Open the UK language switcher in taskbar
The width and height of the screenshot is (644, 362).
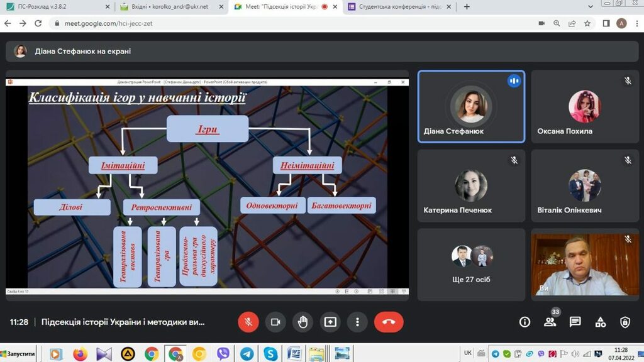pos(468,353)
